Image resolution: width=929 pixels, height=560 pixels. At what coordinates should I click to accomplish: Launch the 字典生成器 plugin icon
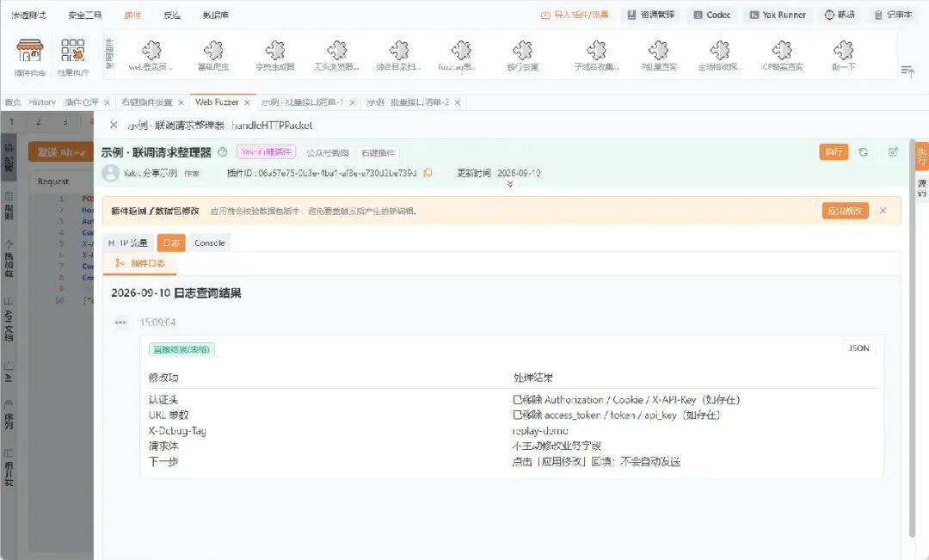[275, 56]
